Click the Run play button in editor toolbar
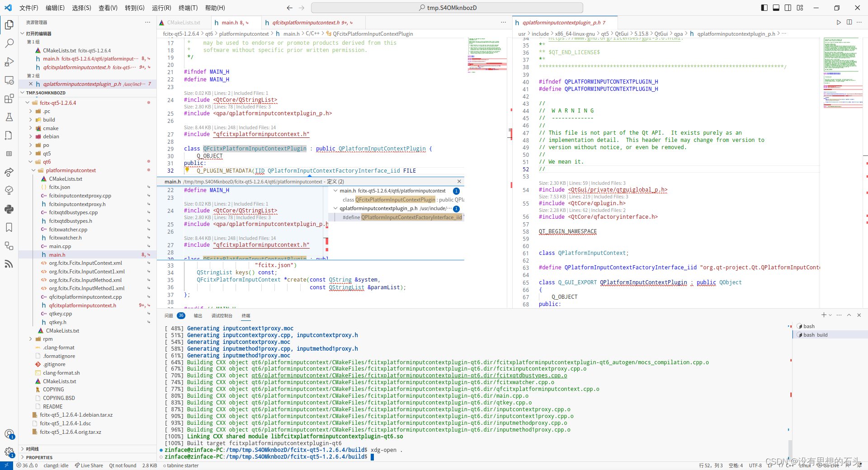This screenshot has height=470, width=868. (839, 22)
